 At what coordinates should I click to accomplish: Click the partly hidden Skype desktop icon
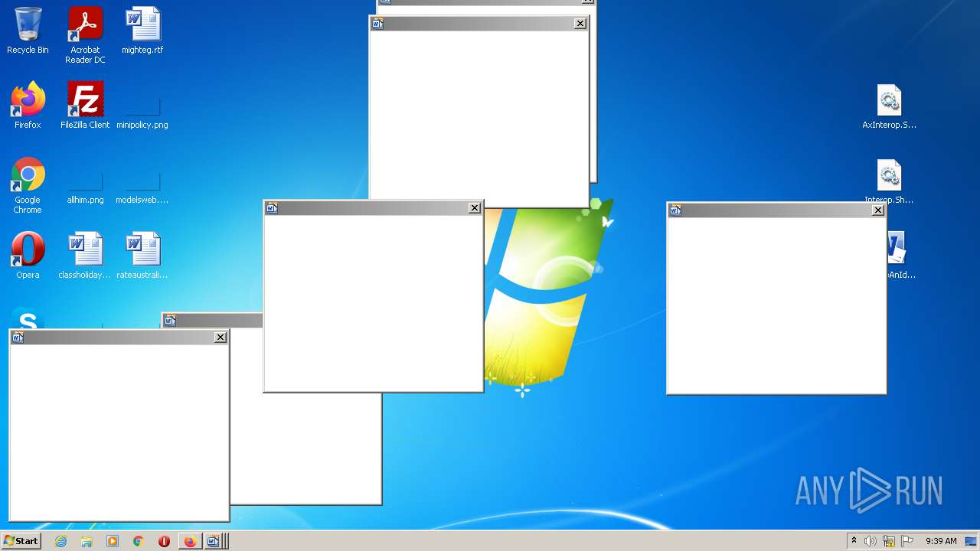(x=28, y=318)
